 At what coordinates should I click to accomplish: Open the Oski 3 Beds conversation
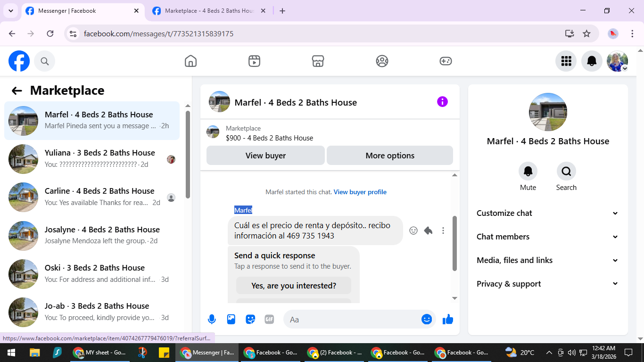coord(92,274)
